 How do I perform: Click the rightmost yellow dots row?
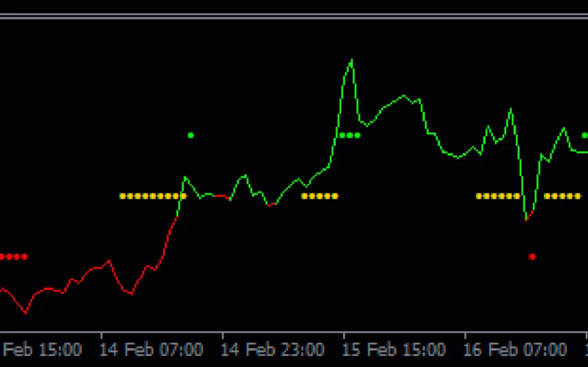point(562,196)
